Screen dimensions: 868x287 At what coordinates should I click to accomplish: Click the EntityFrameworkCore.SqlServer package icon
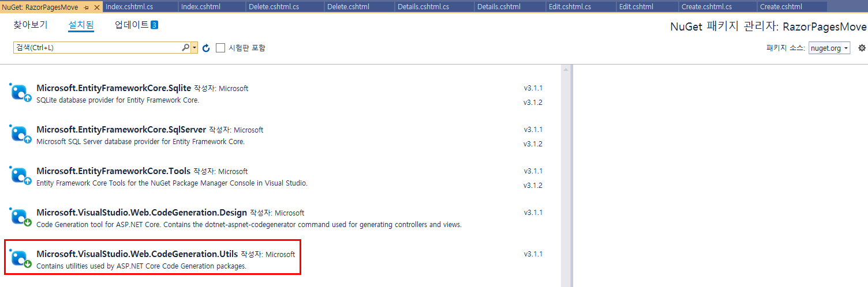(21, 134)
